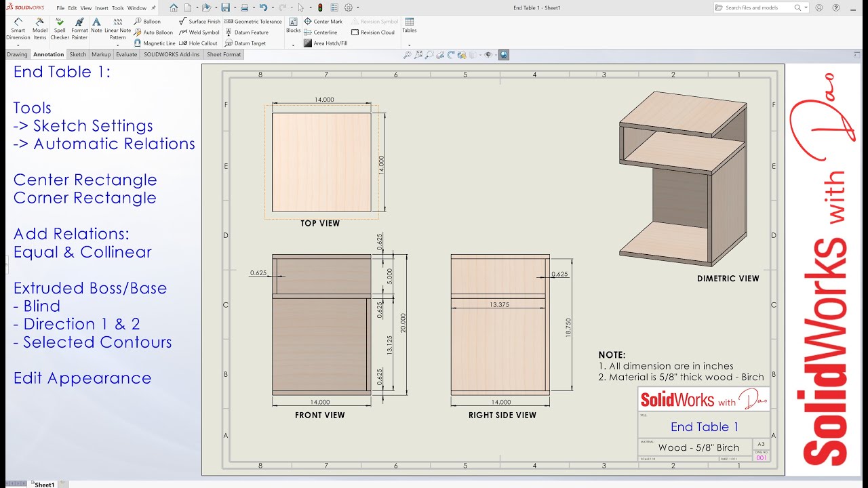The image size is (868, 488).
Task: Click the Auto Balloon tool
Action: coord(153,33)
